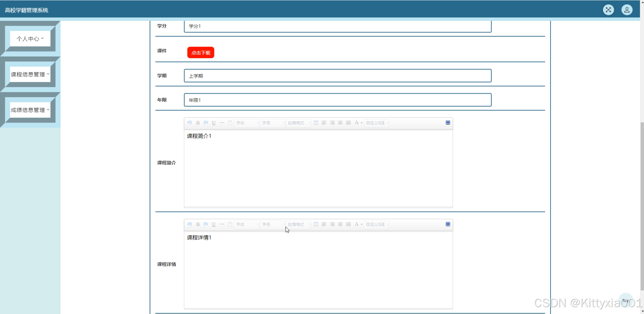Toggle bold in the 课程详情 editor
This screenshot has width=644, height=314.
[198, 224]
